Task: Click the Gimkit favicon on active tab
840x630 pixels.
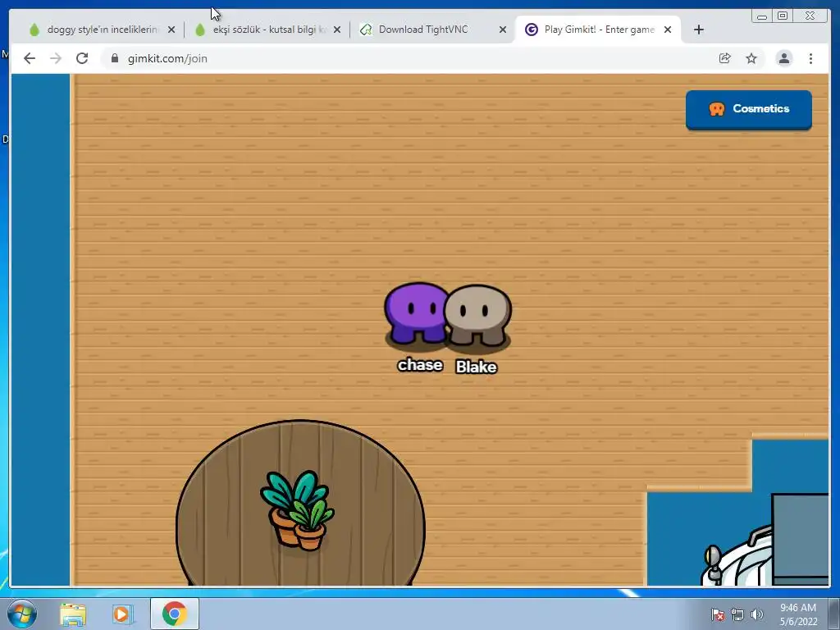Action: click(x=531, y=30)
